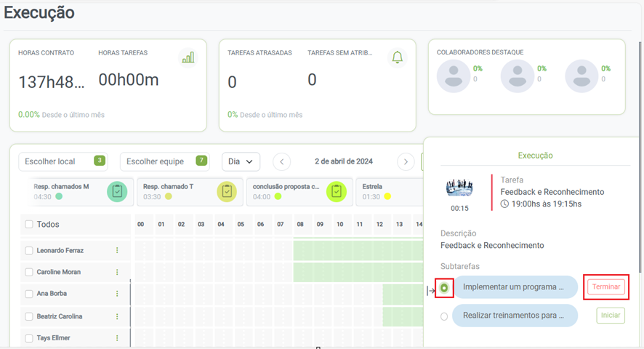Open three-dot menu for Ana Borba
Viewport: 644px width, 349px height.
point(117,294)
